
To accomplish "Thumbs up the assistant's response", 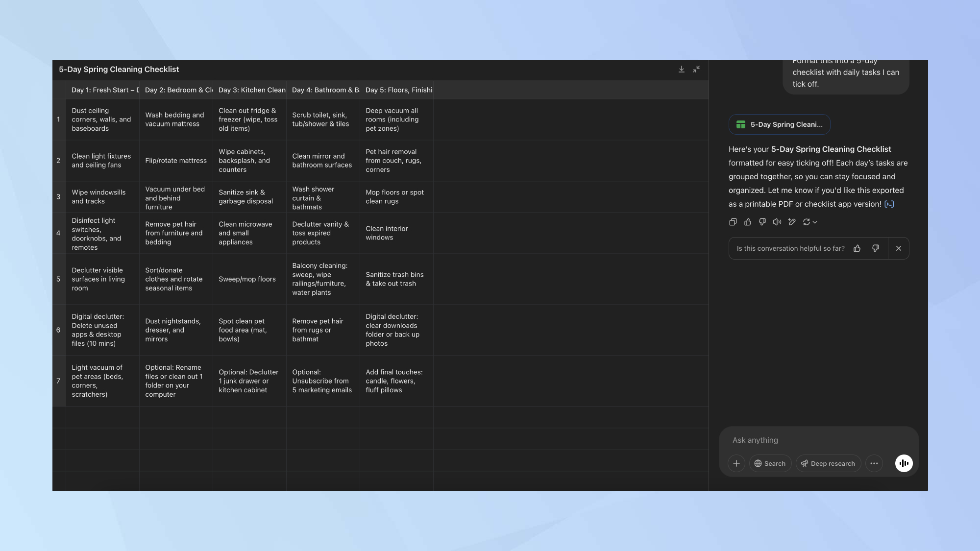I will [748, 222].
